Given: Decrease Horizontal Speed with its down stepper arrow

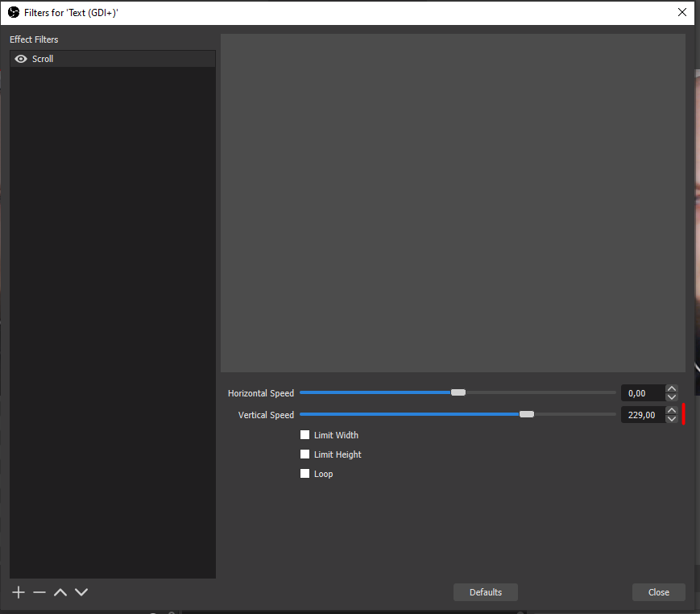Looking at the screenshot, I should click(x=671, y=396).
